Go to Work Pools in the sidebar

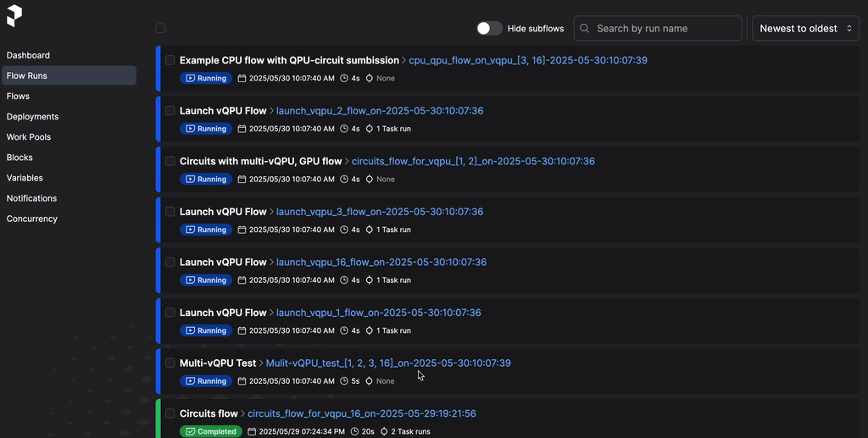(29, 137)
